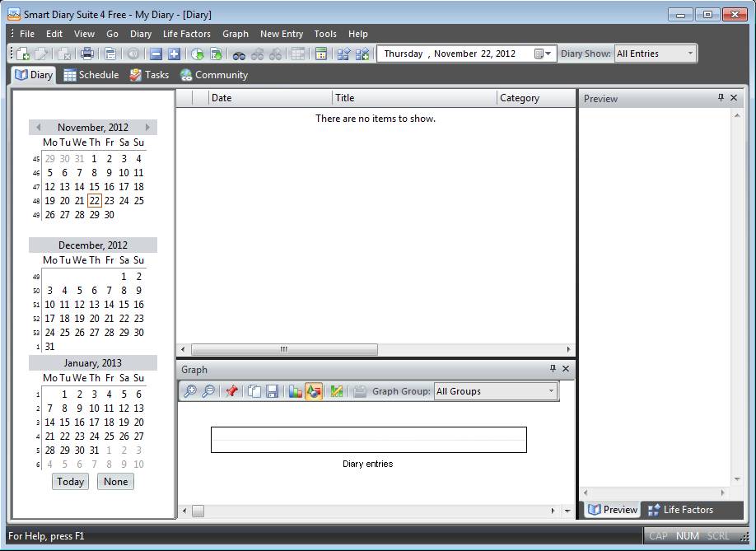Viewport: 756px width, 551px height.
Task: Click the speaker sound toolbar icon
Action: 133,54
